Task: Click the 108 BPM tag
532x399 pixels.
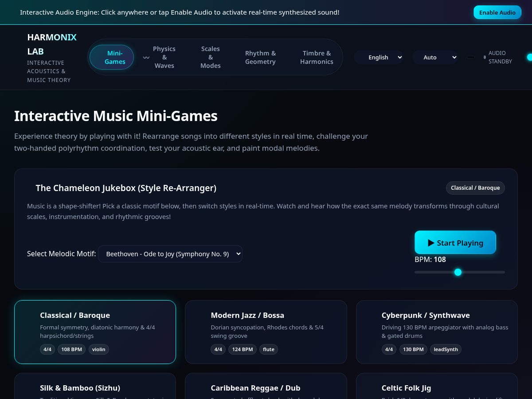Action: click(72, 349)
